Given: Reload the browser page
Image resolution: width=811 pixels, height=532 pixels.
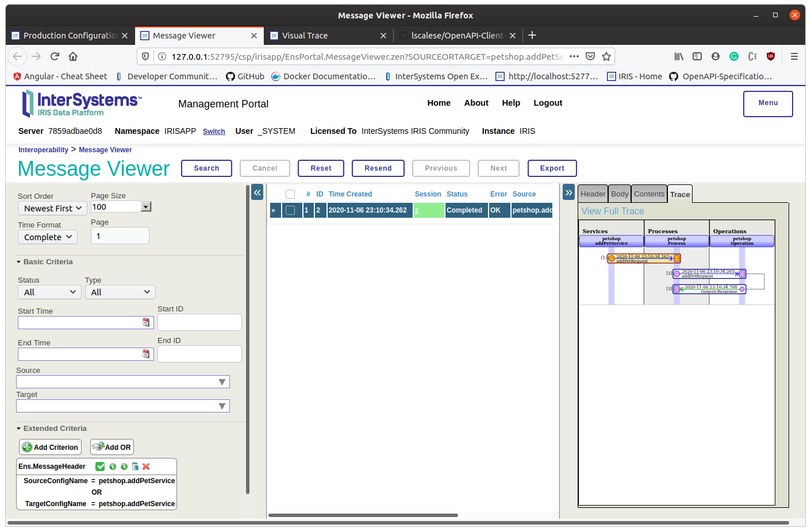Looking at the screenshot, I should pyautogui.click(x=55, y=56).
